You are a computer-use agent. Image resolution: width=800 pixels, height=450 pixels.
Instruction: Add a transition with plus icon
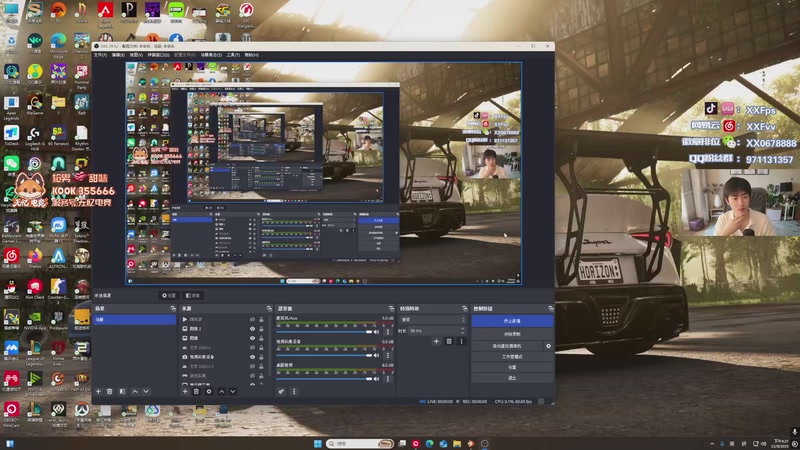tap(436, 341)
